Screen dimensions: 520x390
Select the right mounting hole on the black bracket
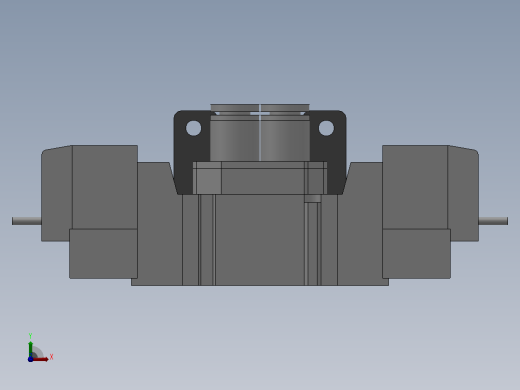coord(326,128)
